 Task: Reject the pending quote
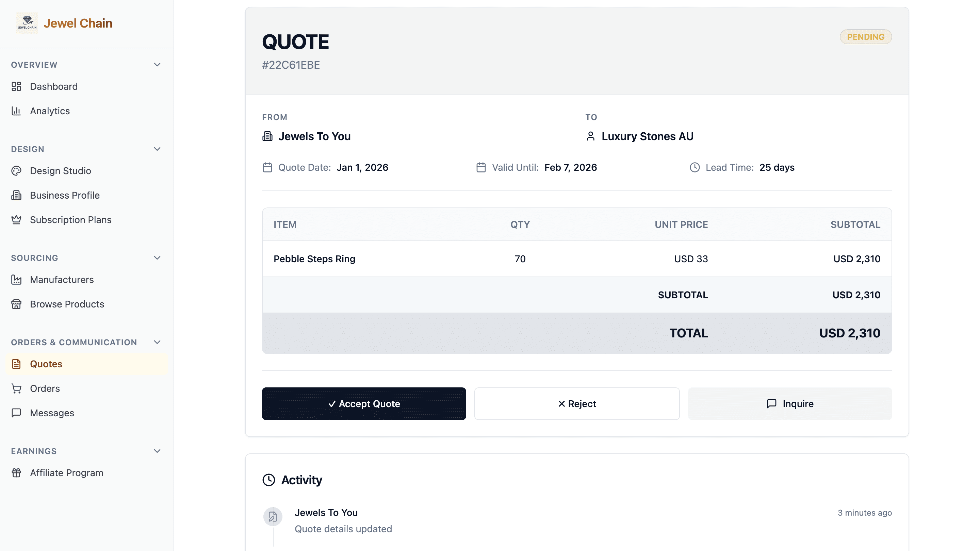point(577,403)
